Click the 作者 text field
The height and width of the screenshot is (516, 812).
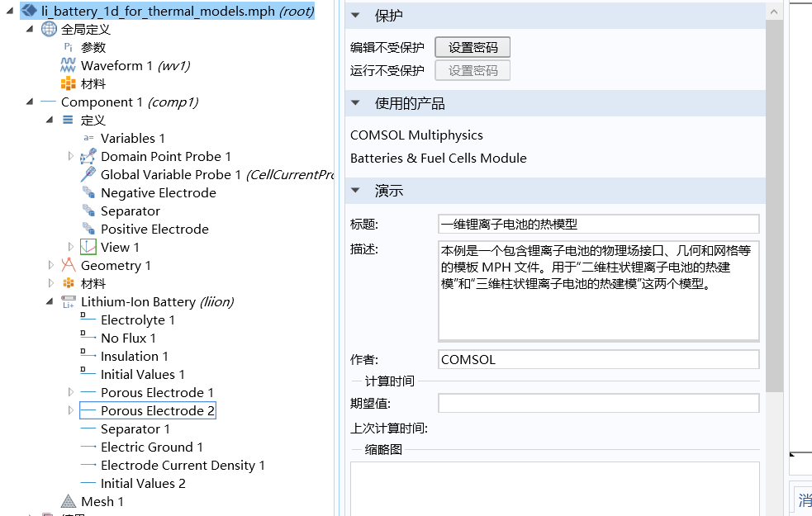pyautogui.click(x=598, y=360)
